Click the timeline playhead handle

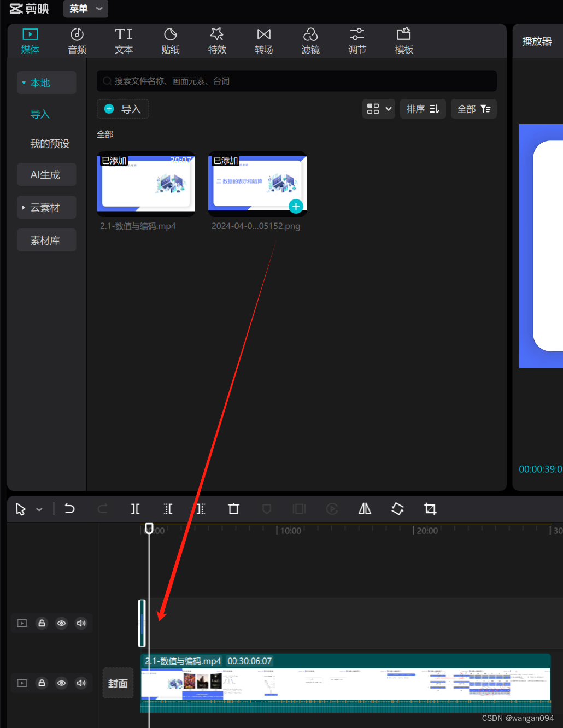pyautogui.click(x=149, y=528)
